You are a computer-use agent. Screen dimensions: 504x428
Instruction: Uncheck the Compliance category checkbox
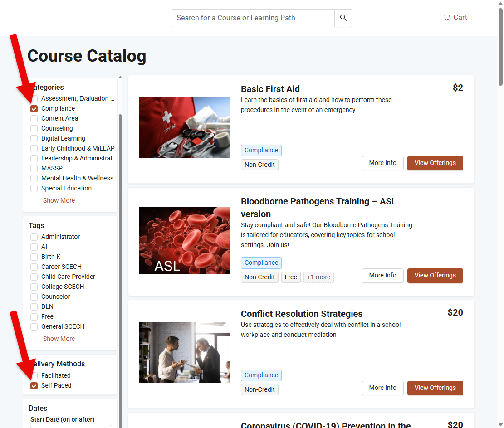coord(34,109)
